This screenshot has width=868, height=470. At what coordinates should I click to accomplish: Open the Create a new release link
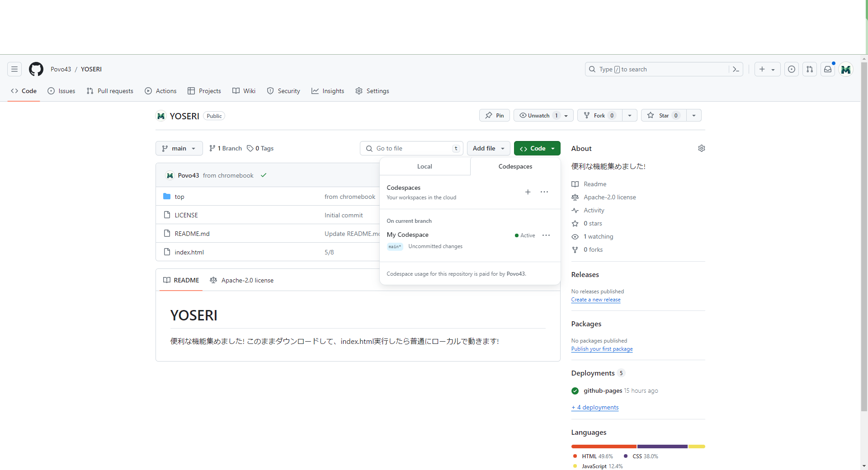(x=595, y=299)
